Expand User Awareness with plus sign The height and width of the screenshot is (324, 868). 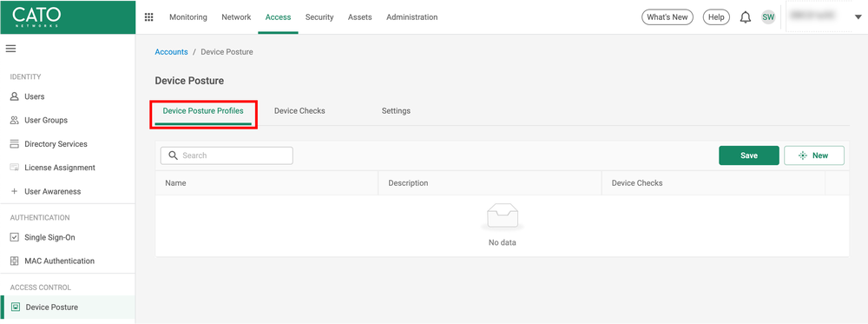pos(15,192)
